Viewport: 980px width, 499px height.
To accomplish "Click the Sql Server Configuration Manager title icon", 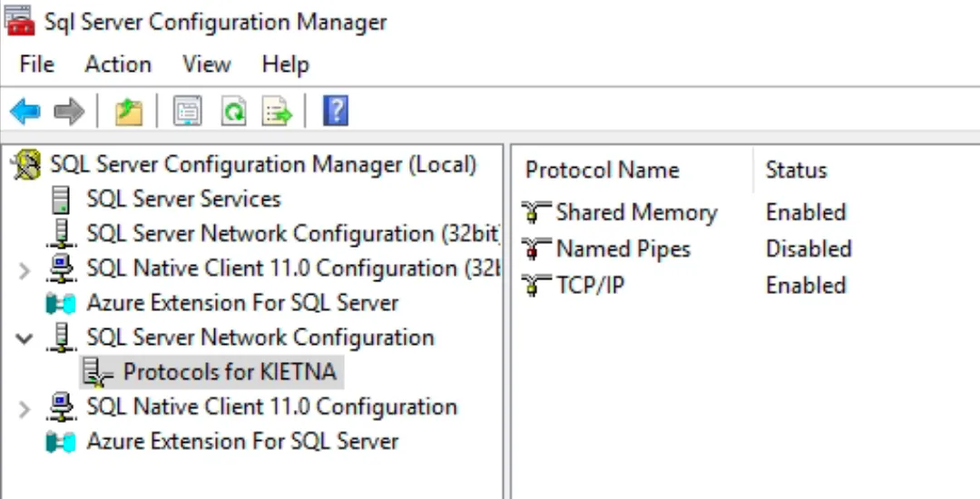I will click(x=19, y=20).
